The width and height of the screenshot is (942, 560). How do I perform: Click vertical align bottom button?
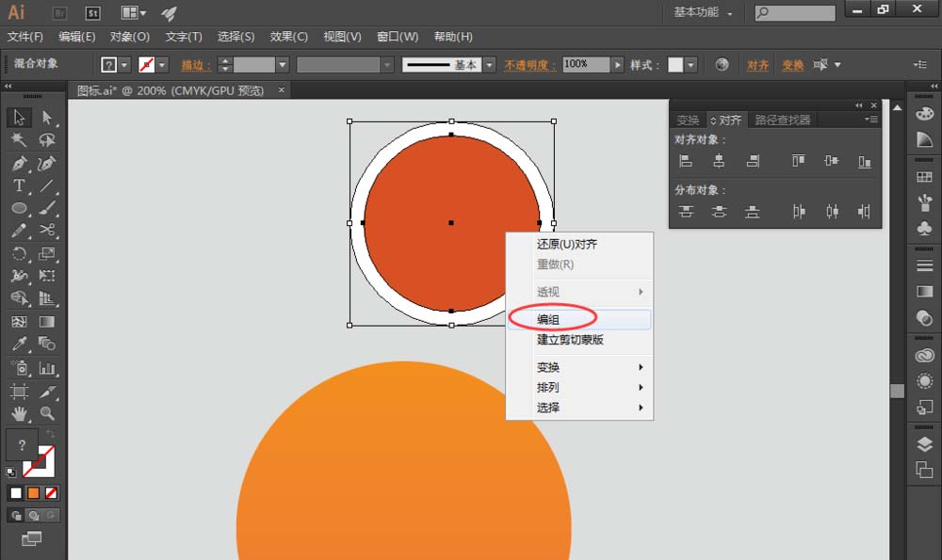coord(865,161)
